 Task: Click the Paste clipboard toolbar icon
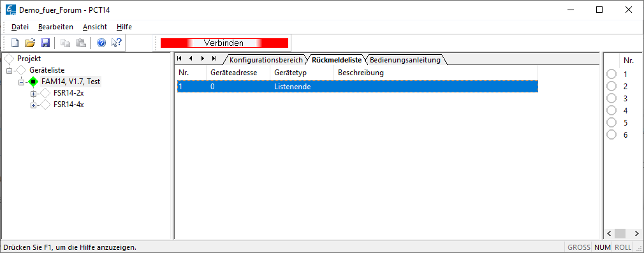[81, 43]
